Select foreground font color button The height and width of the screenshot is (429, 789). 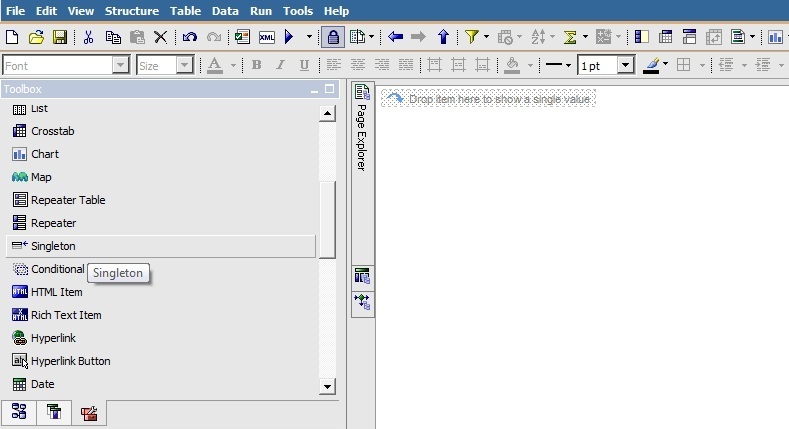click(x=215, y=65)
